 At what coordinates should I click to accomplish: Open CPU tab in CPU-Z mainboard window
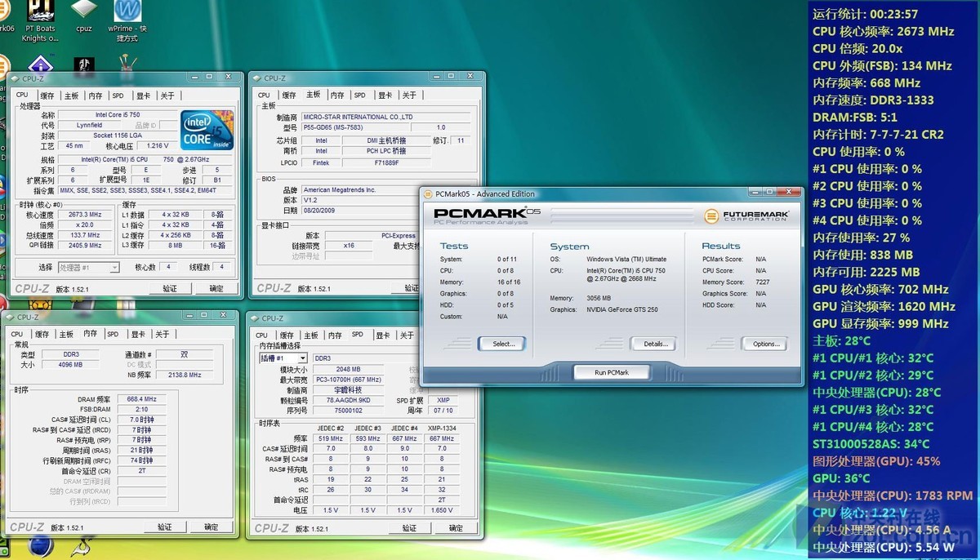click(264, 95)
